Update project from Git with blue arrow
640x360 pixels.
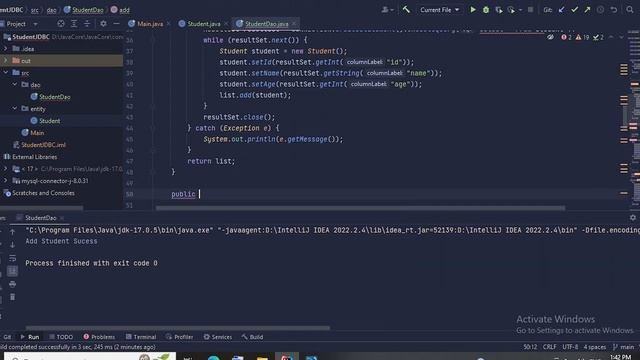coord(562,10)
